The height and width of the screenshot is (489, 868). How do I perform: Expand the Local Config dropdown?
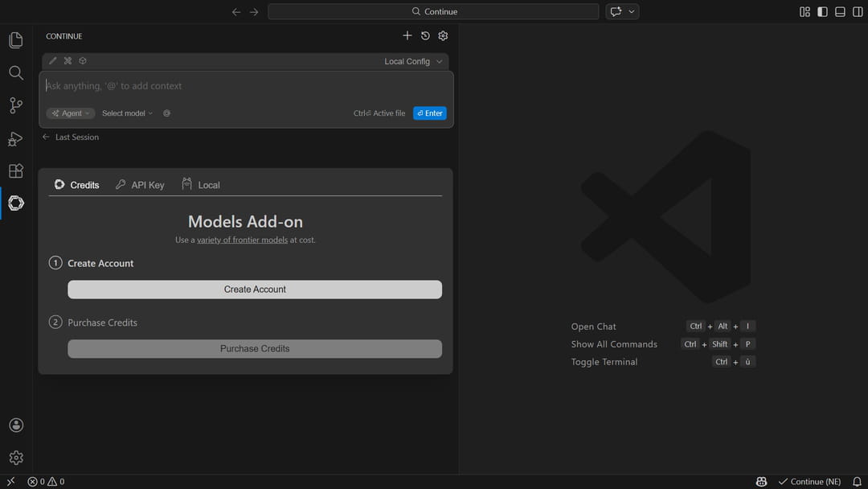[x=413, y=62]
